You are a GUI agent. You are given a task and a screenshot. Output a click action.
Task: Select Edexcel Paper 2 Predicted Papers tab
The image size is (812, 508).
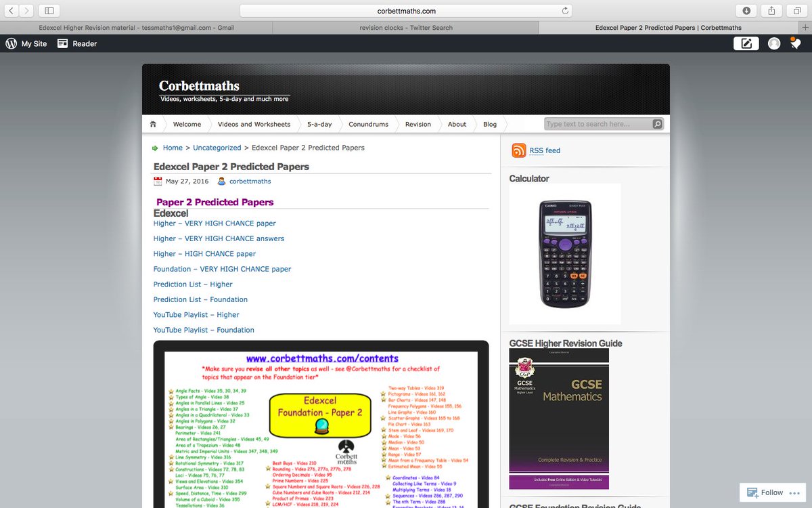coord(669,28)
